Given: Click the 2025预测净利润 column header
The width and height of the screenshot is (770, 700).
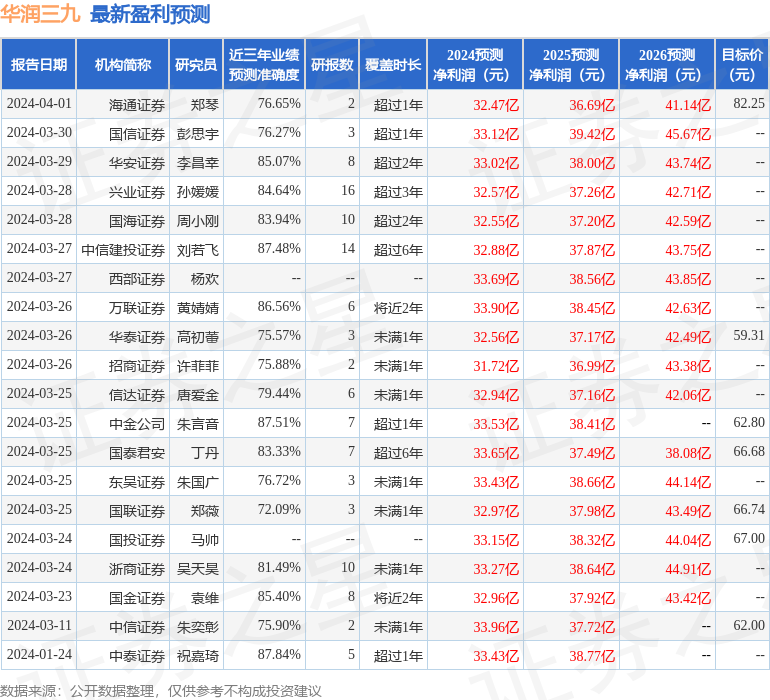Looking at the screenshot, I should click(571, 64).
